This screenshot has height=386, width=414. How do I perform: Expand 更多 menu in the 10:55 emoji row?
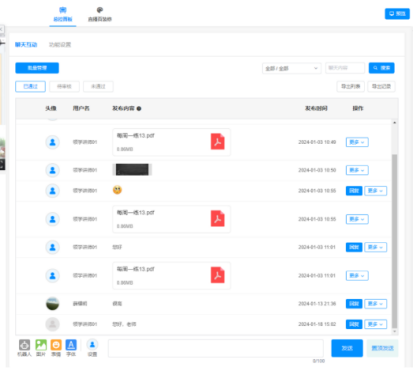[376, 191]
